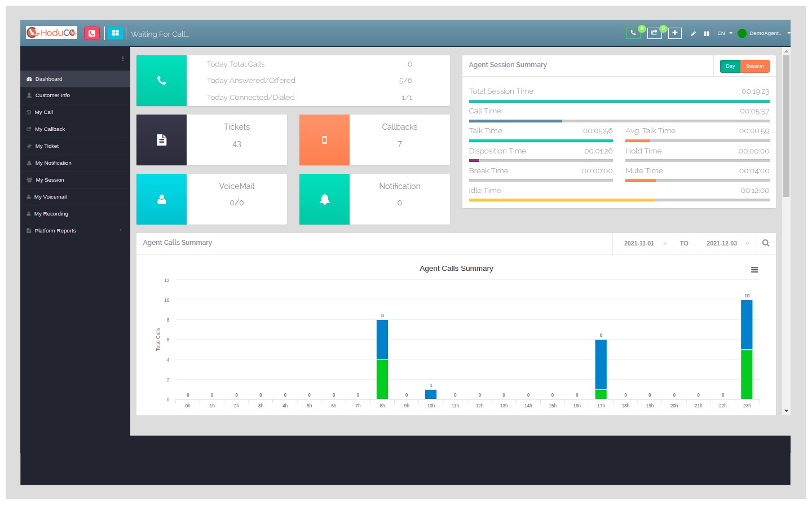Screen dimensions: 812x505
Task: Switch session summary to Session view
Action: tap(754, 66)
